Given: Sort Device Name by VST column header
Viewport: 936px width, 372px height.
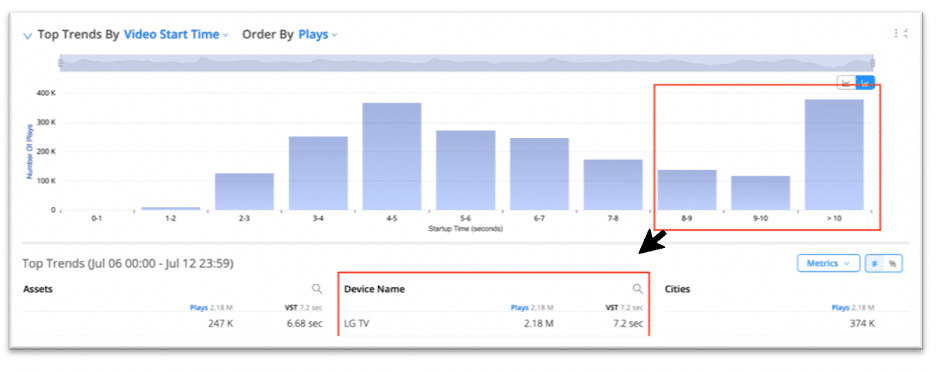Looking at the screenshot, I should (624, 308).
